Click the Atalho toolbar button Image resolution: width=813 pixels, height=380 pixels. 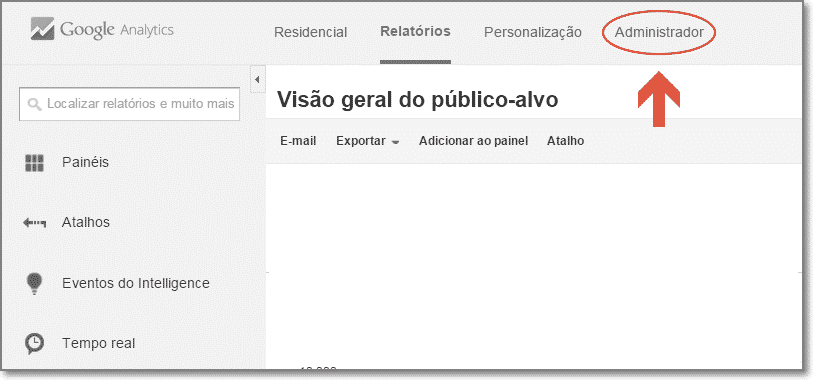[x=566, y=141]
